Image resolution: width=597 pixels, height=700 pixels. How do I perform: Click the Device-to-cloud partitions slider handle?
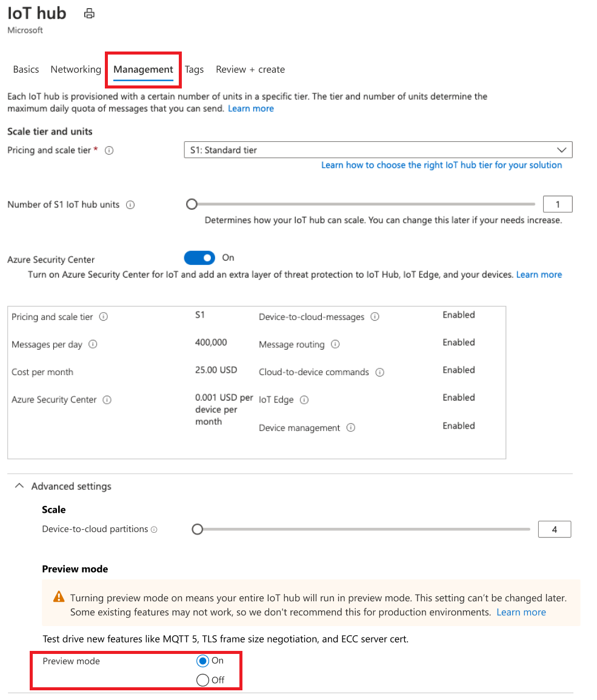tap(198, 530)
